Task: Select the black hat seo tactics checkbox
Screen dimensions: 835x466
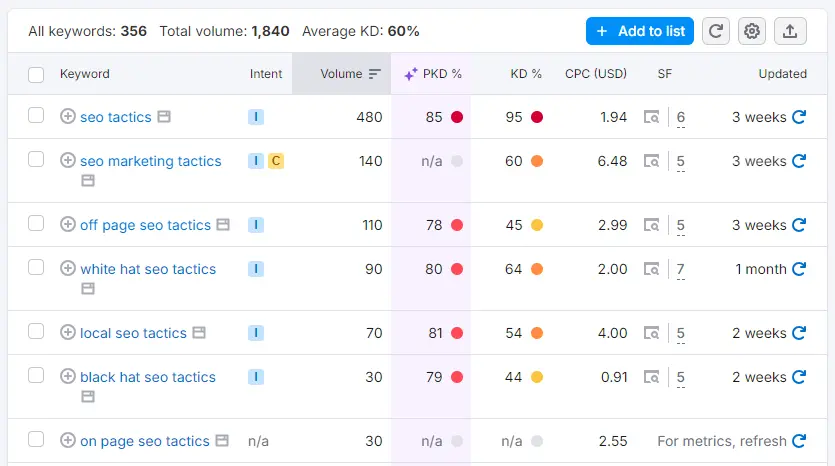Action: 36,375
